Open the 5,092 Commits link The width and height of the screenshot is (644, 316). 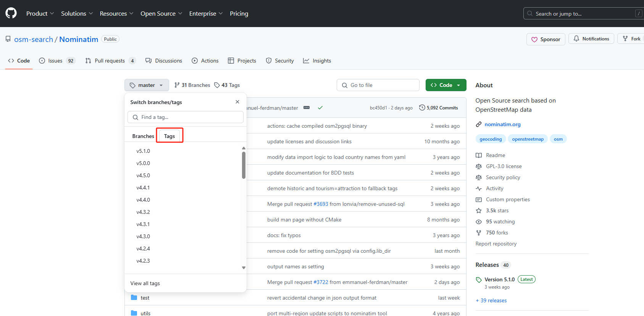pos(439,108)
